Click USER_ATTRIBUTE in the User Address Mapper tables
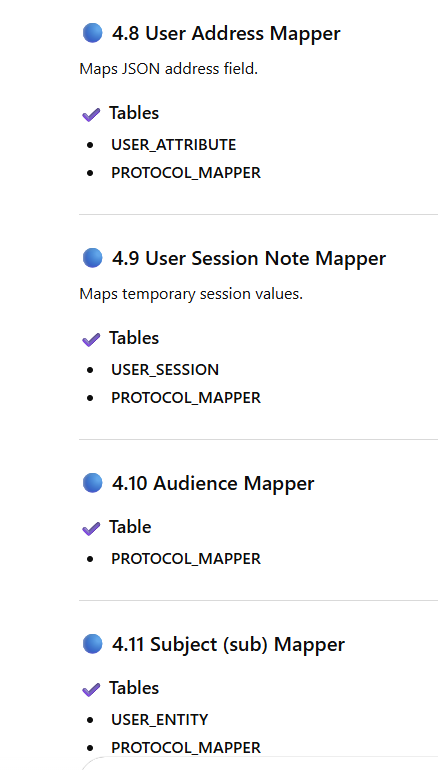The width and height of the screenshot is (438, 770). [x=173, y=145]
